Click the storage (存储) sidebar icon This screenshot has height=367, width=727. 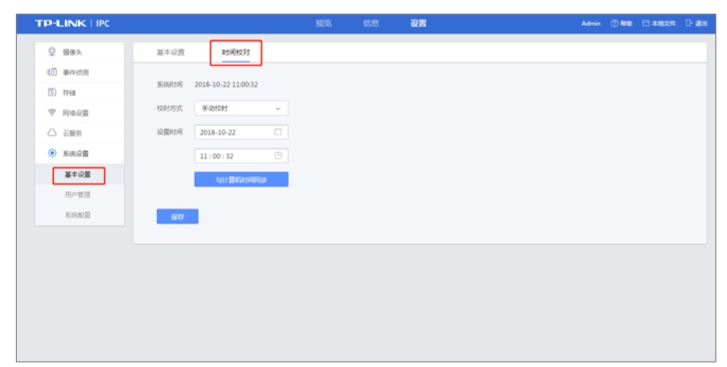pos(52,92)
